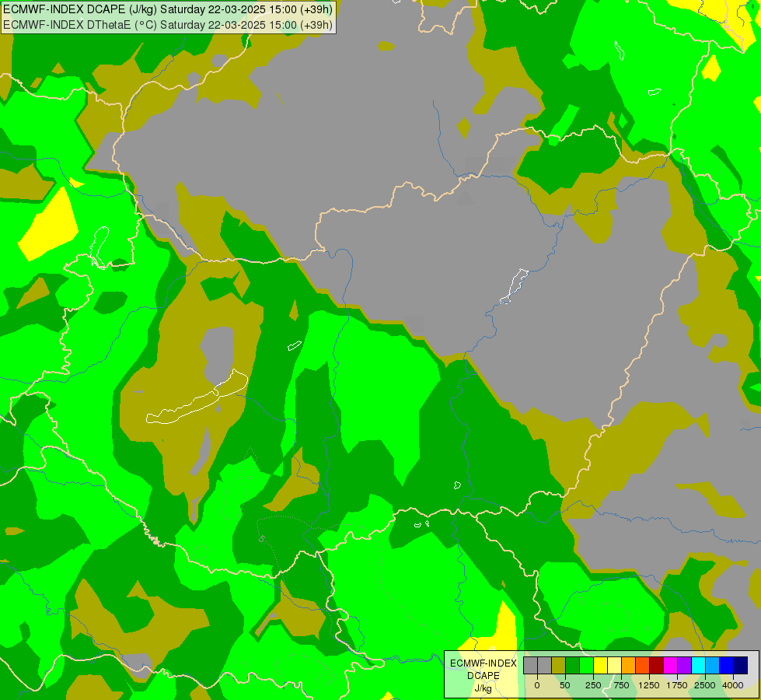The image size is (761, 700).
Task: Pick the cyan legend swatch
Action: [698, 665]
